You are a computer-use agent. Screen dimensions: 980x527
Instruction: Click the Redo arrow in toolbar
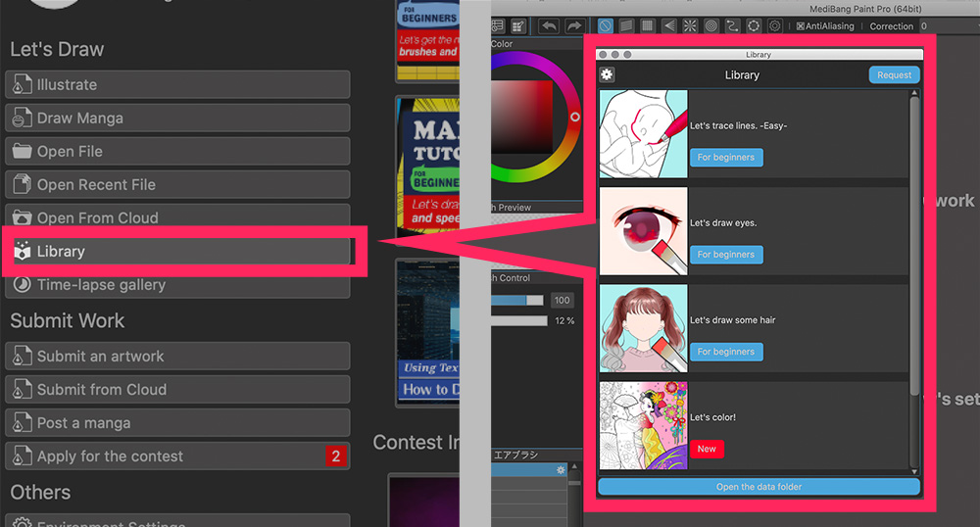pyautogui.click(x=573, y=26)
